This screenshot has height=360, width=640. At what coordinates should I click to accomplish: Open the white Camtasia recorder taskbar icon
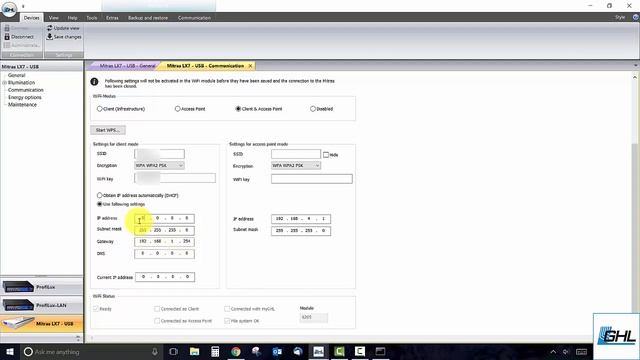point(360,352)
